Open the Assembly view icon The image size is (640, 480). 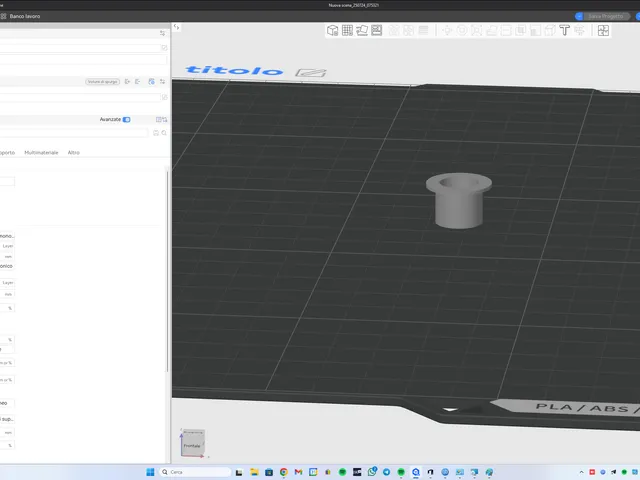[x=603, y=31]
